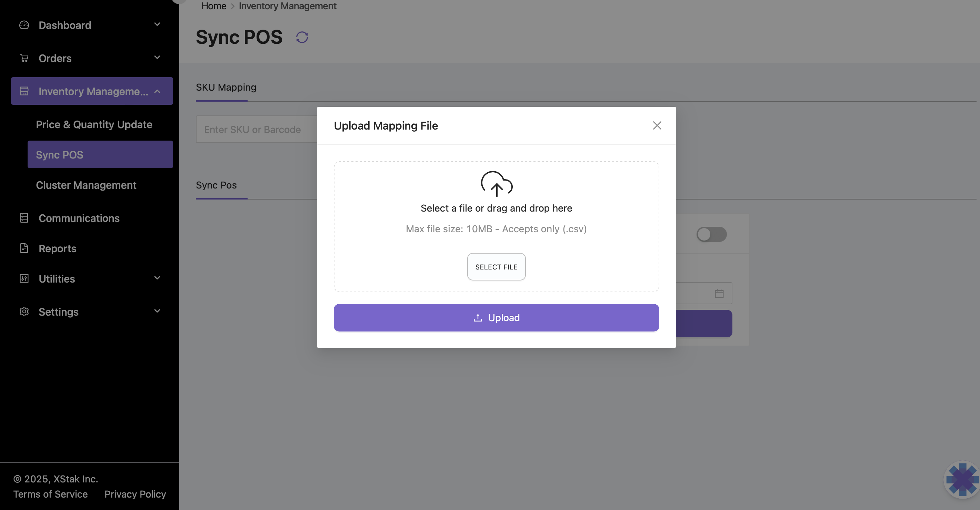
Task: Switch to the SKU Mapping tab
Action: coord(226,88)
